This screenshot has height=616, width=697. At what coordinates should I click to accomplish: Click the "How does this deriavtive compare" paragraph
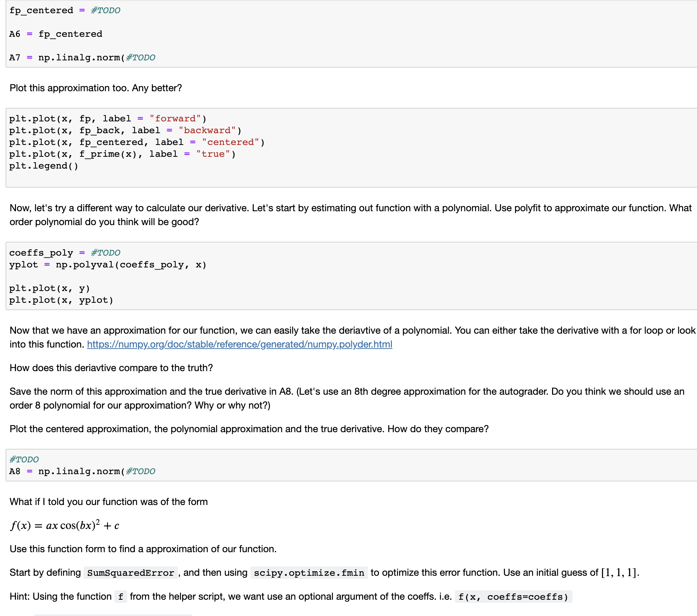(111, 368)
